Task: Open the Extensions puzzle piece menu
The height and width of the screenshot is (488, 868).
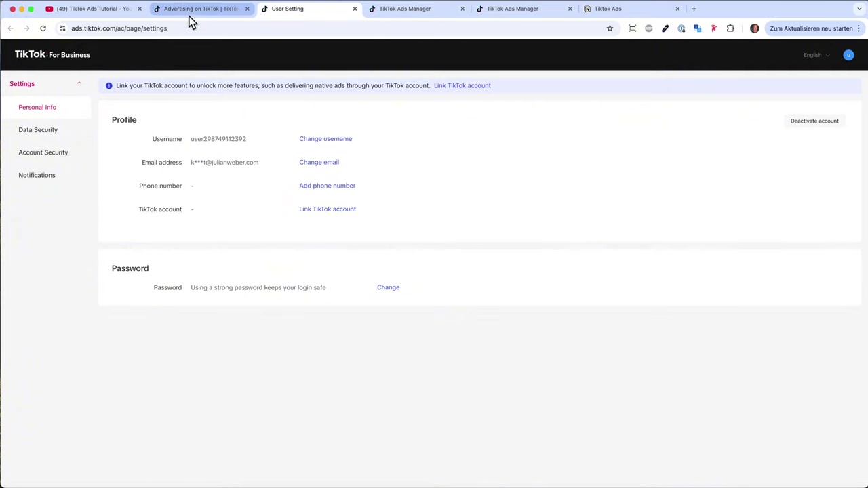Action: [730, 28]
